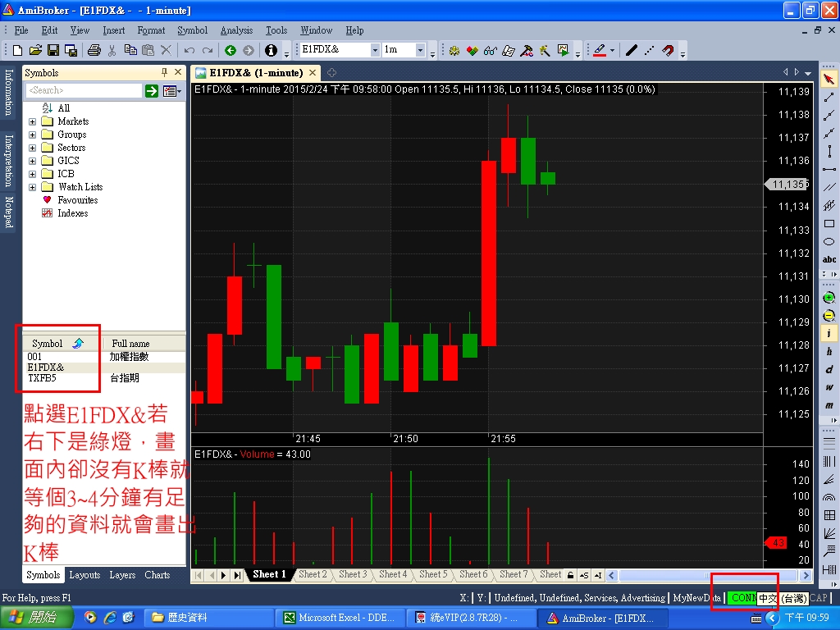
Task: Jump to last sheet with navigation arrow
Action: (237, 575)
